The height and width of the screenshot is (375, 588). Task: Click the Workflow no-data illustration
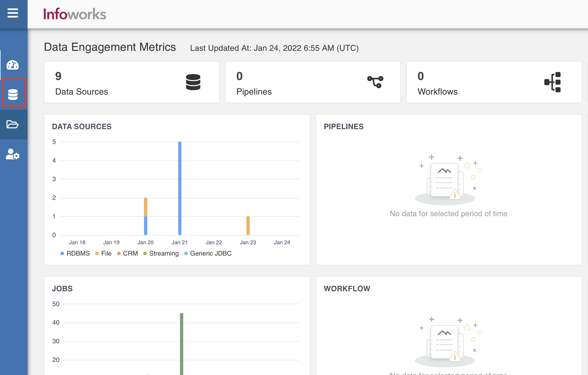click(449, 342)
